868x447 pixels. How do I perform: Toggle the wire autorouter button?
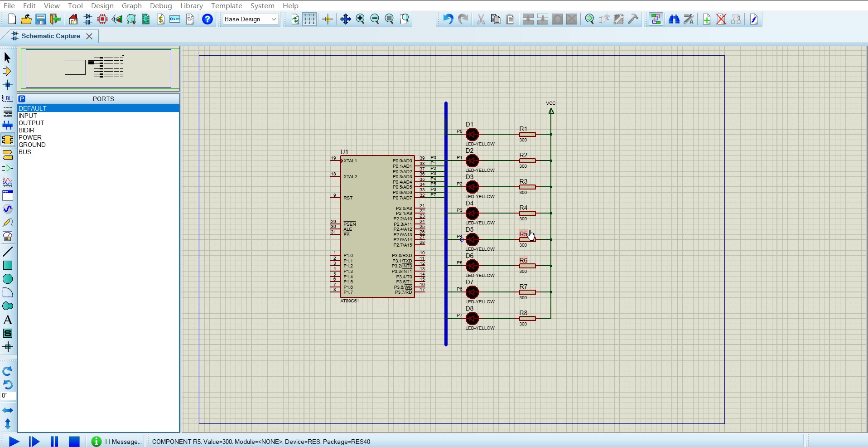coord(656,19)
